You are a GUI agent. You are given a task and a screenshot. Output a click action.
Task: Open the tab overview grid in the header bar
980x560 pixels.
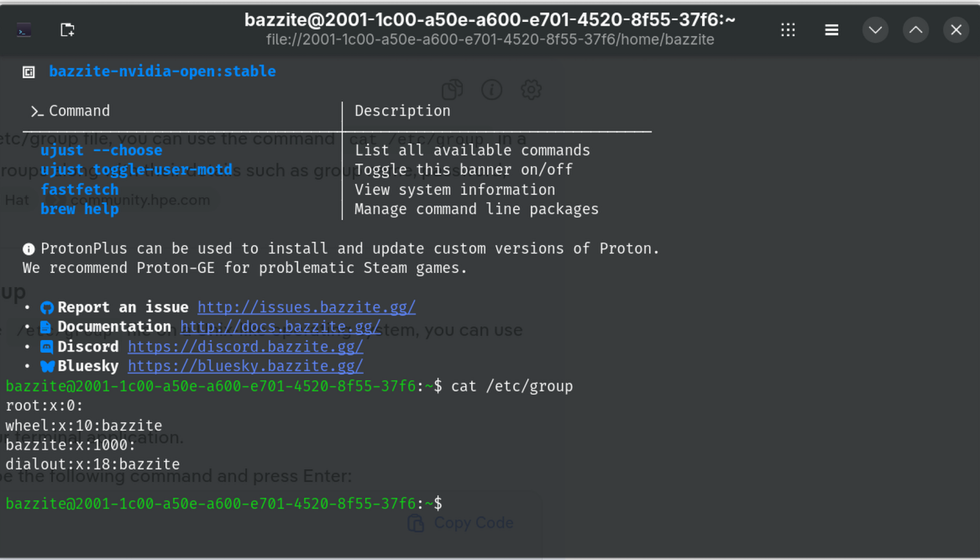click(788, 29)
